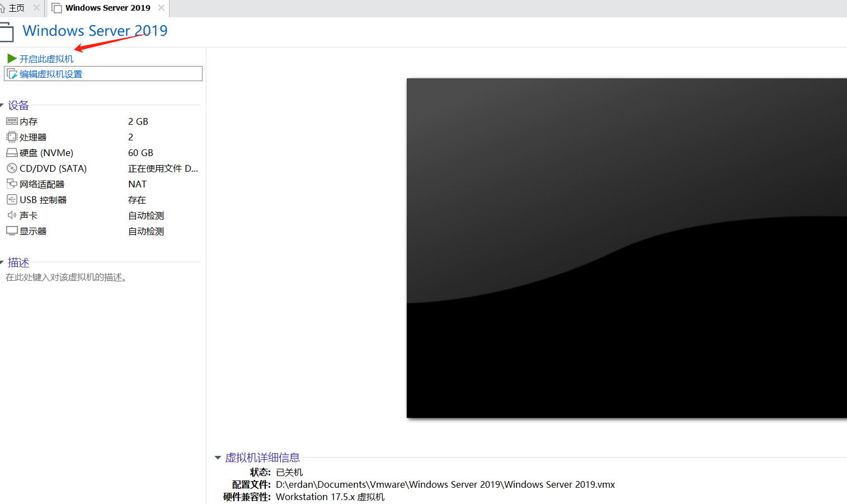Open 编辑虚拟机设置 link
This screenshot has height=504, width=847.
coord(51,74)
